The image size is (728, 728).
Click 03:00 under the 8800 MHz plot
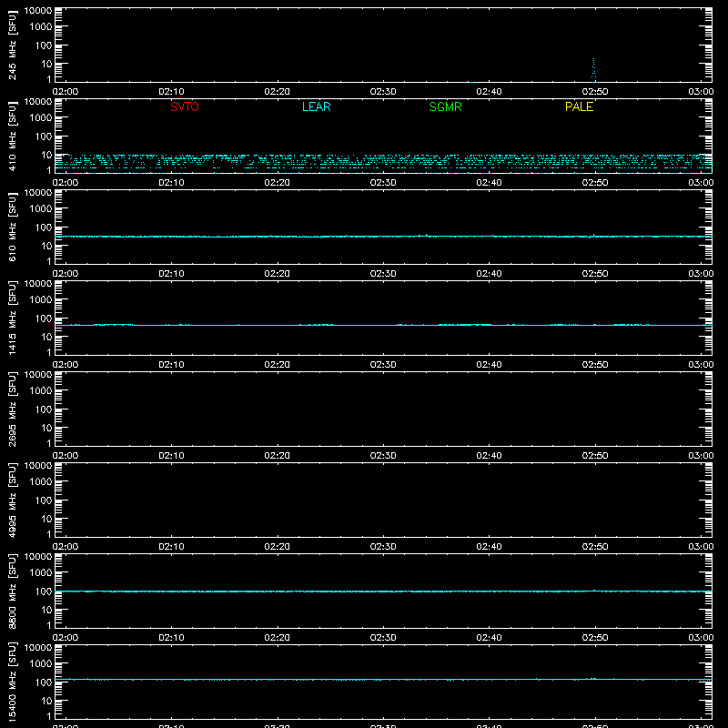point(701,638)
